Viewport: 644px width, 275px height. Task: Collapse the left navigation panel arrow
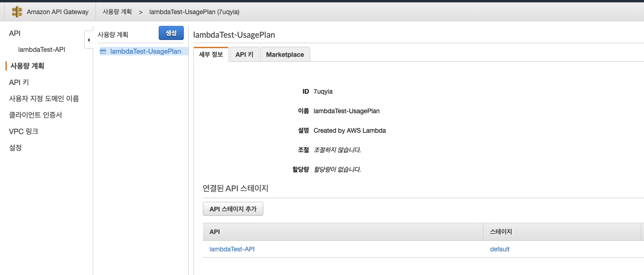coord(89,40)
